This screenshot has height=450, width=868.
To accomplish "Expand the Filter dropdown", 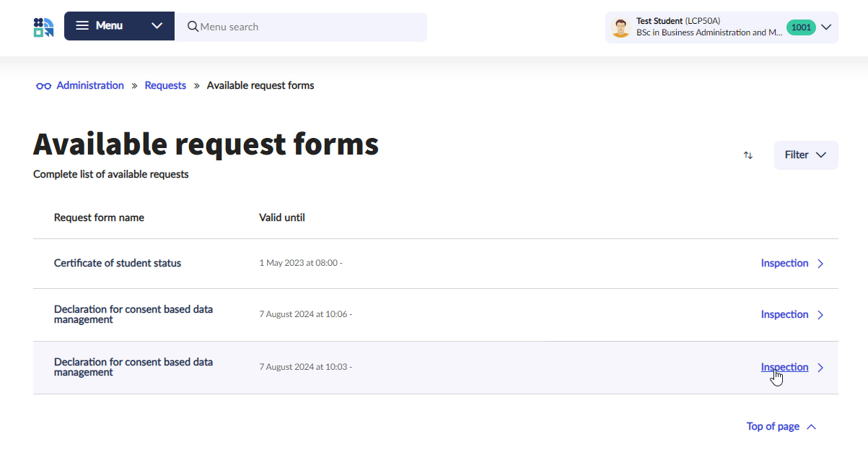I will 805,155.
